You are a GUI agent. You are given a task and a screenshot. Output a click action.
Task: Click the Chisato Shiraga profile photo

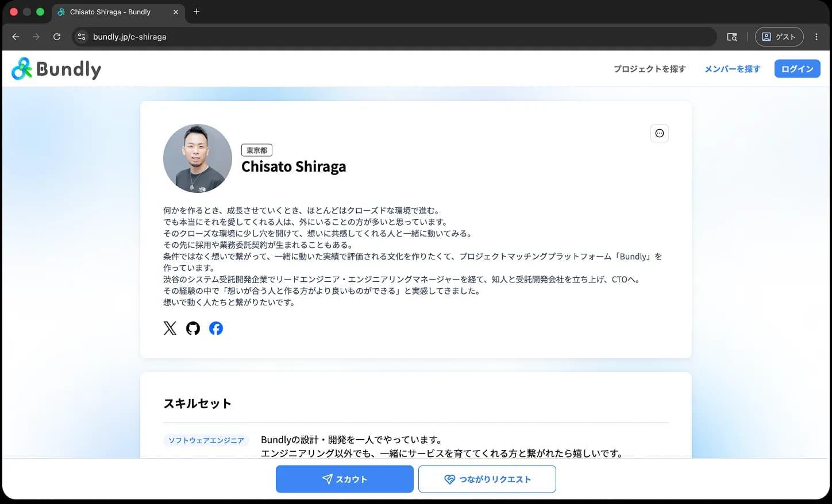point(198,158)
